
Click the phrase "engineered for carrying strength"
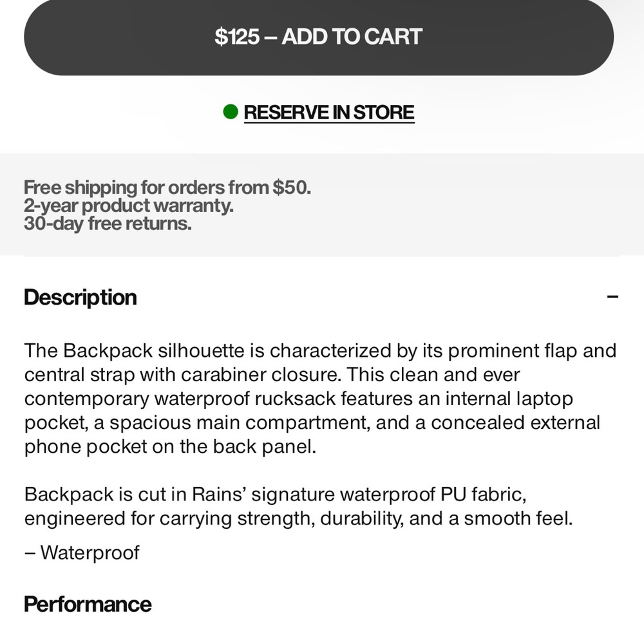pyautogui.click(x=169, y=518)
